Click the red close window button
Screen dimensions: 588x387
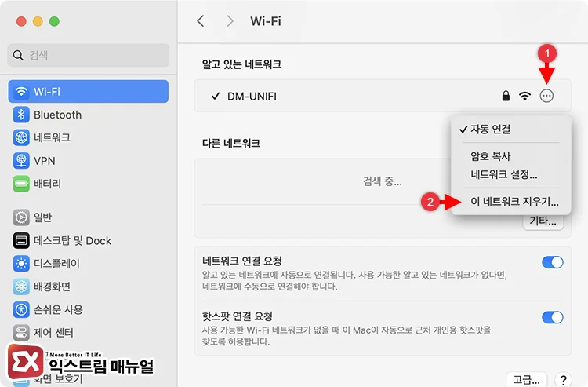click(21, 21)
